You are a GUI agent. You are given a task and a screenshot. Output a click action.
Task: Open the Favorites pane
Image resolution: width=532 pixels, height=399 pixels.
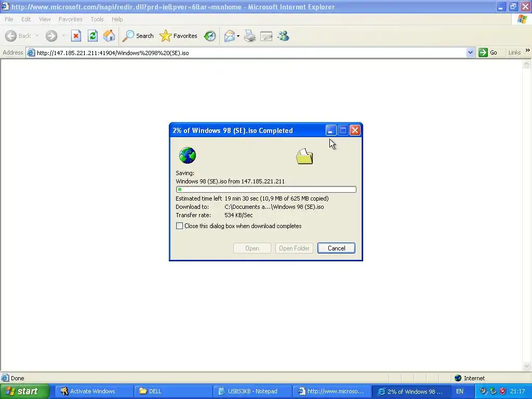(x=179, y=36)
